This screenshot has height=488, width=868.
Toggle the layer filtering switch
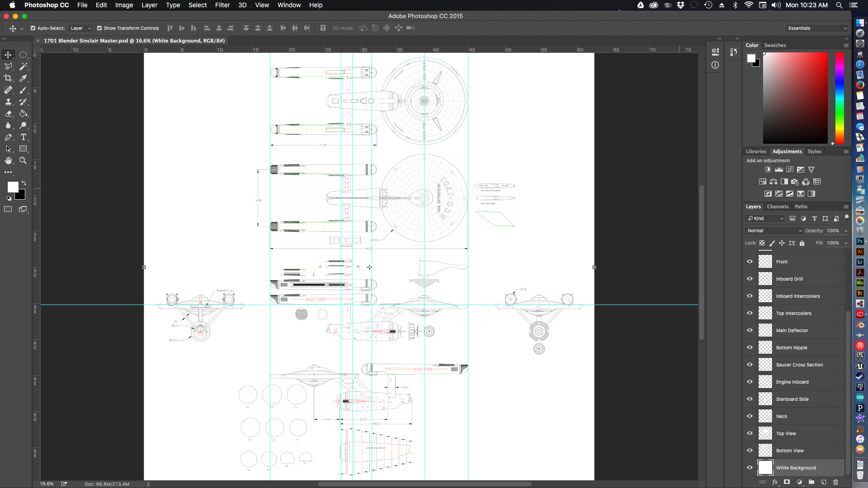point(847,218)
